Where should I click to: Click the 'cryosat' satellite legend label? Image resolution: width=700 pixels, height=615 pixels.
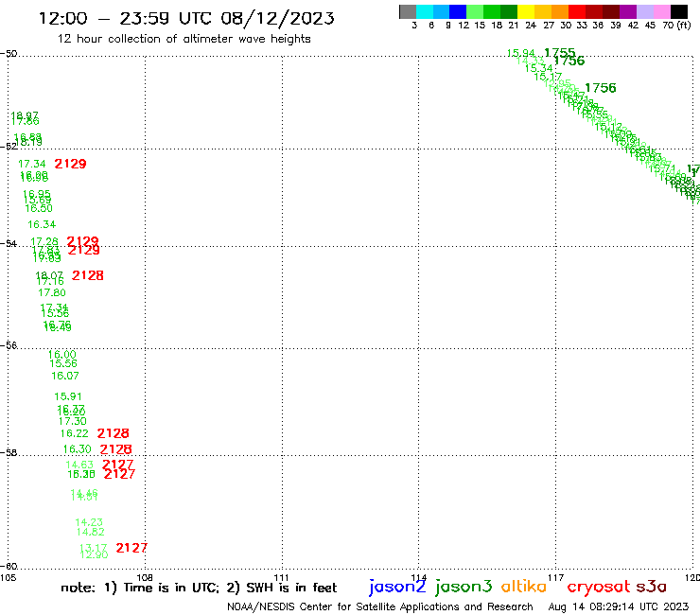[599, 587]
